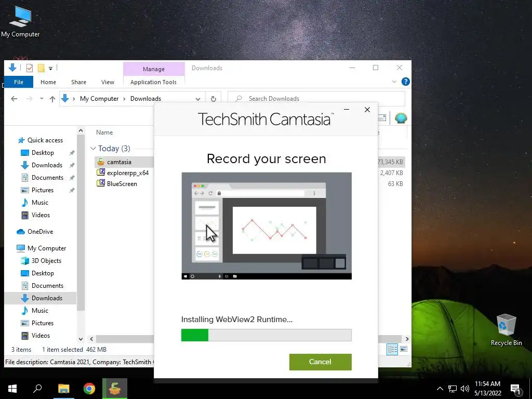Viewport: 532px width, 399px height.
Task: Open volume control in system tray
Action: (x=465, y=389)
